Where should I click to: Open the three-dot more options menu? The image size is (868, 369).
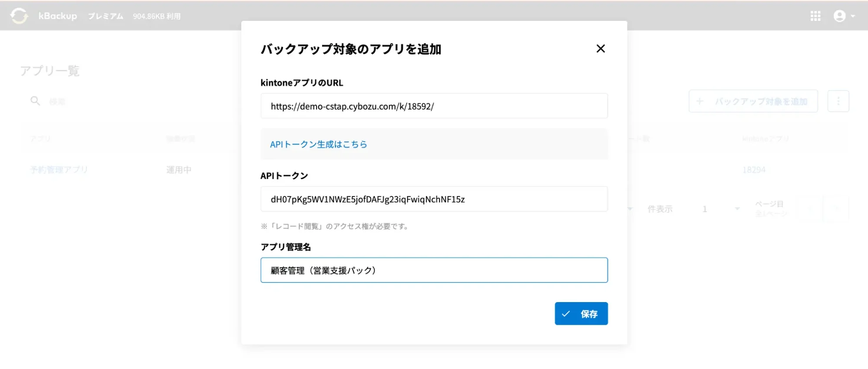[838, 101]
